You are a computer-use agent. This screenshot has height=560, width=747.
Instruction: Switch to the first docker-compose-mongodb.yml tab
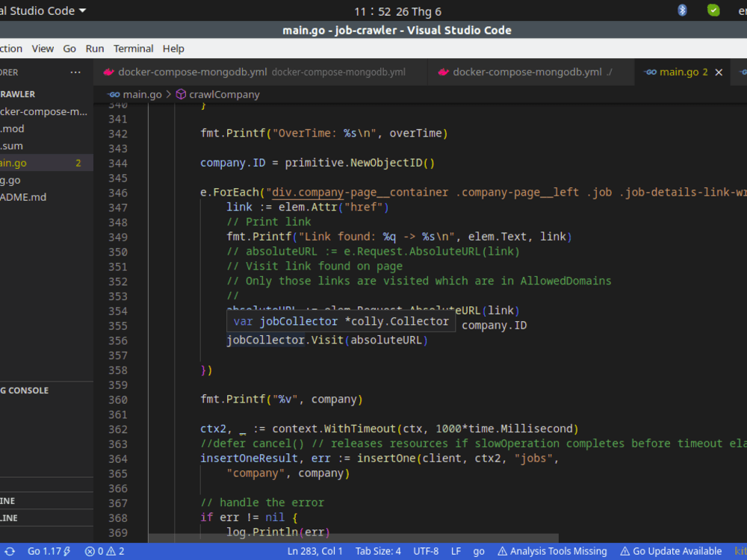coord(261,72)
